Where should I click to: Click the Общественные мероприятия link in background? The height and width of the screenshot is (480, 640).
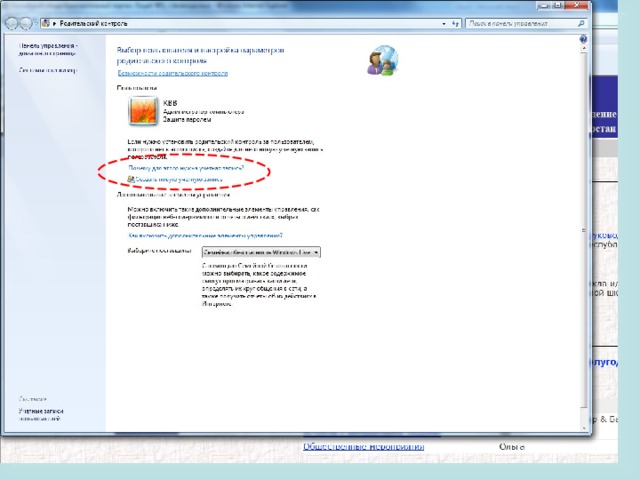[363, 446]
